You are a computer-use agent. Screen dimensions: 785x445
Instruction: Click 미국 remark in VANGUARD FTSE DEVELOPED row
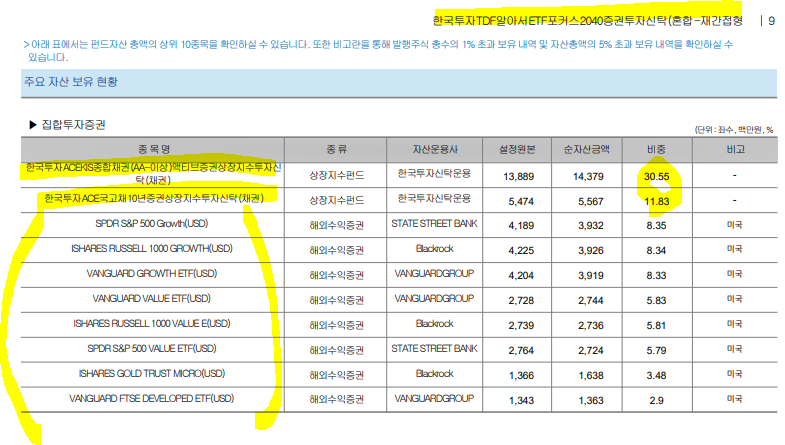tap(734, 399)
